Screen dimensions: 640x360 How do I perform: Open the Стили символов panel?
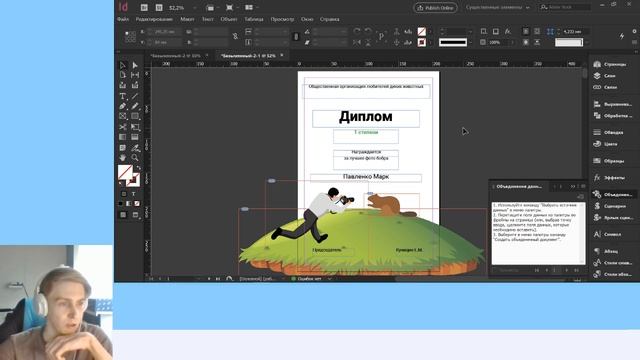coord(612,263)
